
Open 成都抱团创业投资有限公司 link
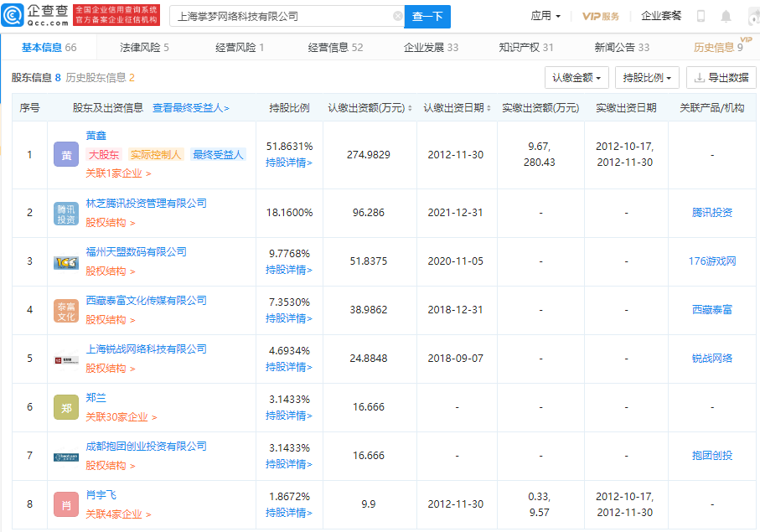(x=147, y=447)
